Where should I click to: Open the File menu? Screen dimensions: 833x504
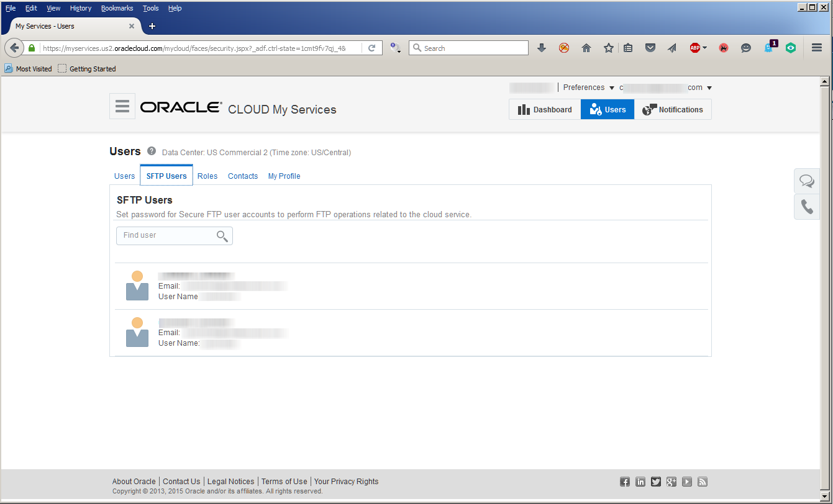click(11, 8)
